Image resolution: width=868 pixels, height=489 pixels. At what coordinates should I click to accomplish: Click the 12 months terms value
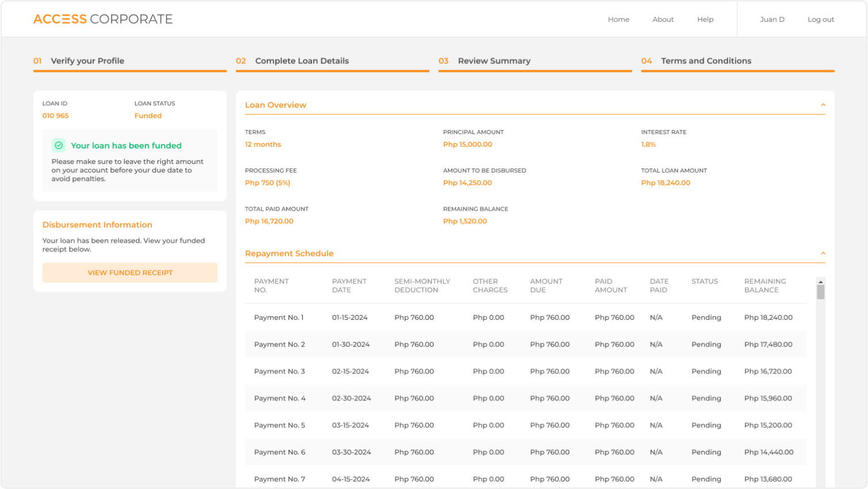tap(263, 144)
